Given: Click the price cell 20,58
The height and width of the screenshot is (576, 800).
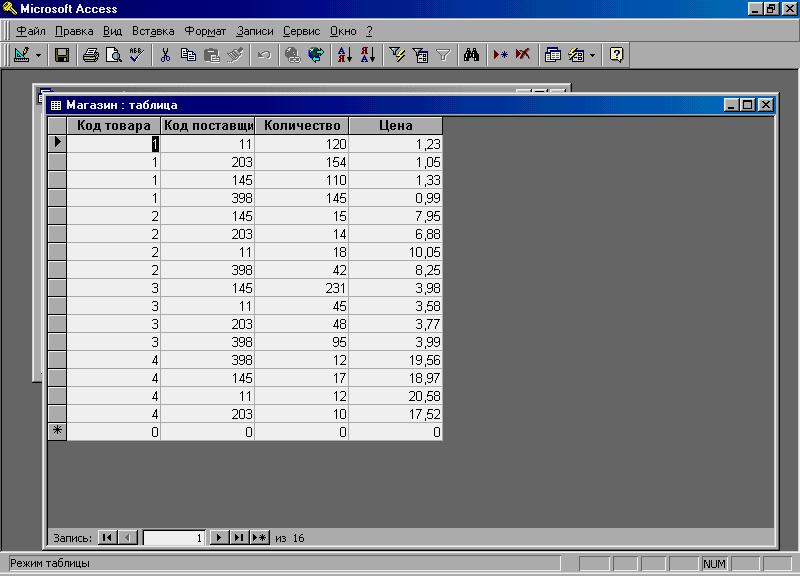Looking at the screenshot, I should click(395, 396).
